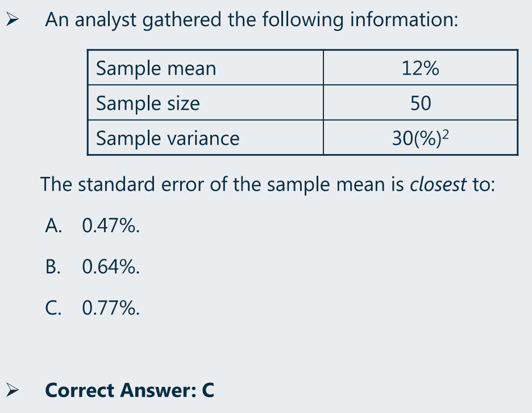
Task: Click the Correct Answer: C text
Action: coord(129,390)
